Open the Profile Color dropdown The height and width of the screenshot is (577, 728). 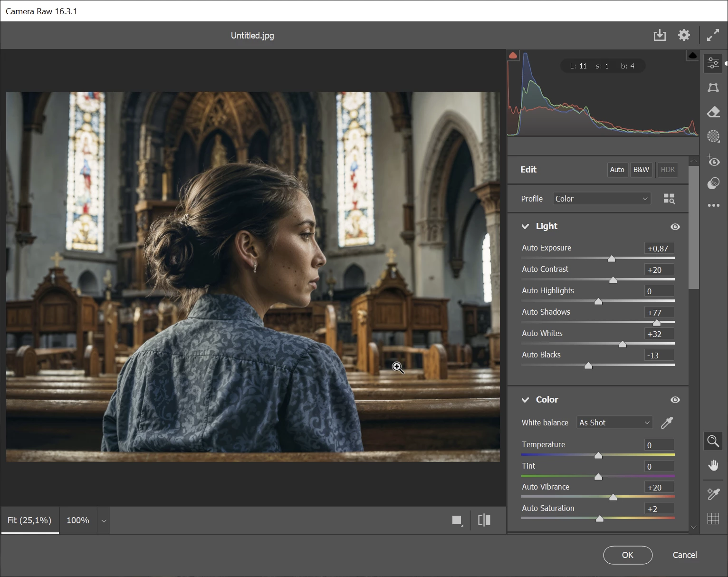(x=601, y=199)
